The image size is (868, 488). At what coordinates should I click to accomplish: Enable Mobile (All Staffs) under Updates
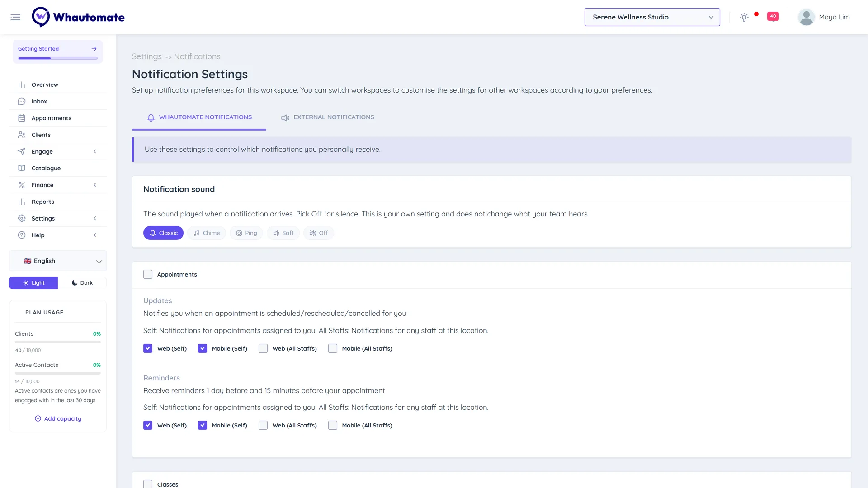(x=333, y=349)
